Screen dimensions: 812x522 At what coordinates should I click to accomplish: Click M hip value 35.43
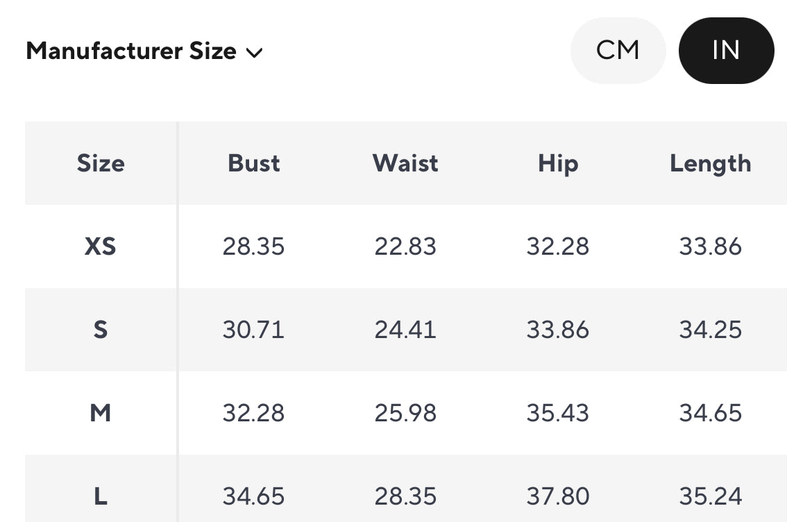pos(558,413)
